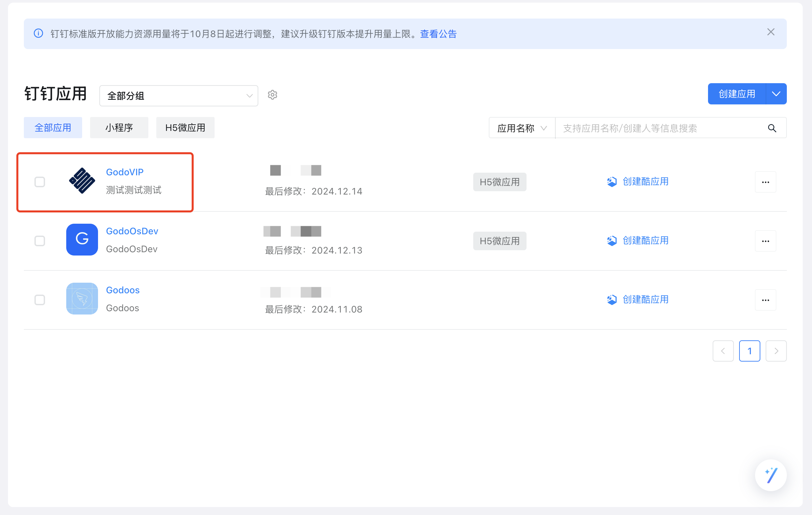Switch to the H5微应用 tab

click(185, 128)
